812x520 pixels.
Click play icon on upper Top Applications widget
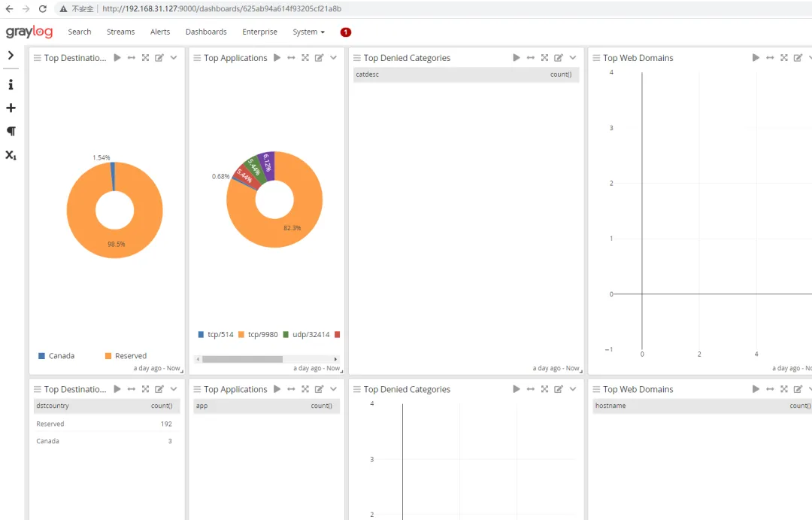(x=277, y=57)
